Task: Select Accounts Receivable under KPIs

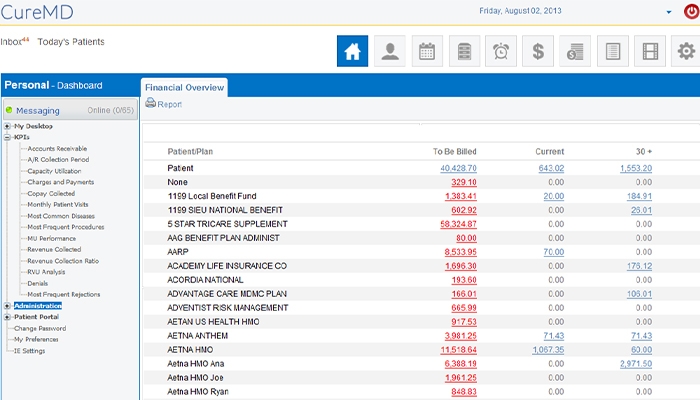Action: click(x=57, y=149)
